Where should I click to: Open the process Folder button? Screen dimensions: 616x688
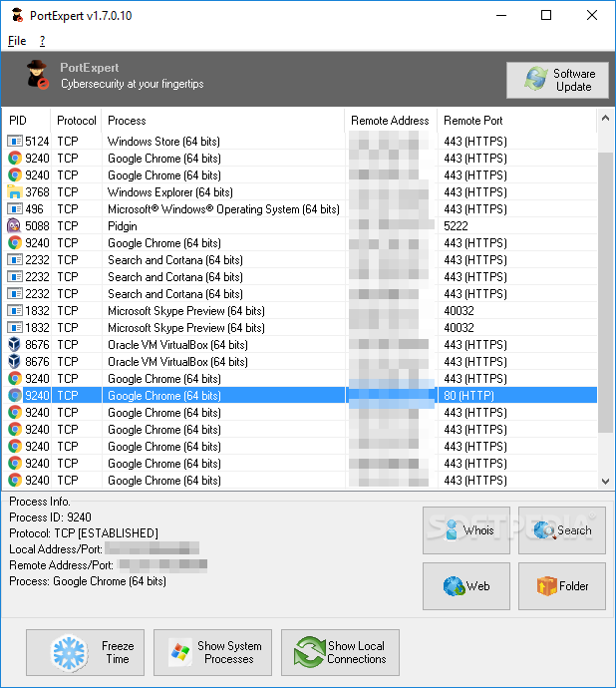[561, 586]
